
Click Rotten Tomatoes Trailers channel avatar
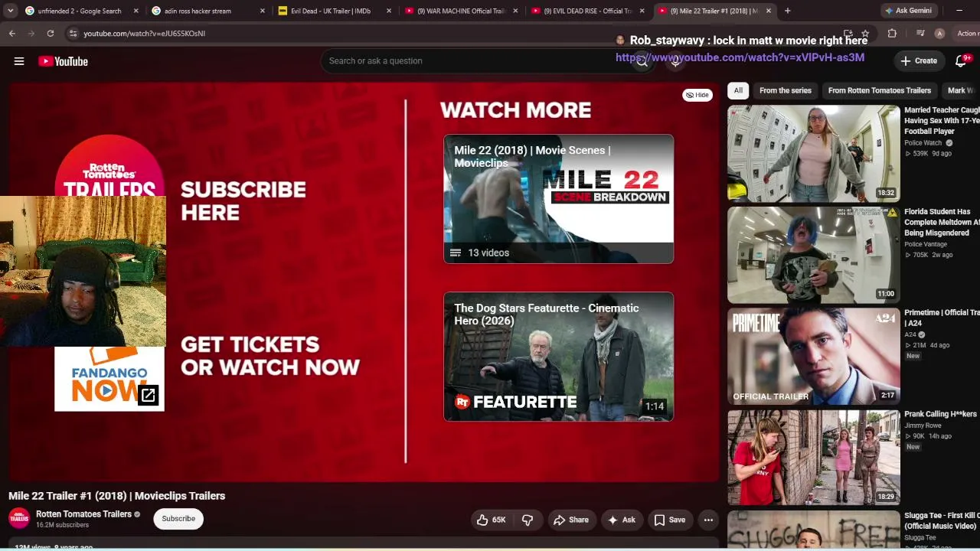19,519
